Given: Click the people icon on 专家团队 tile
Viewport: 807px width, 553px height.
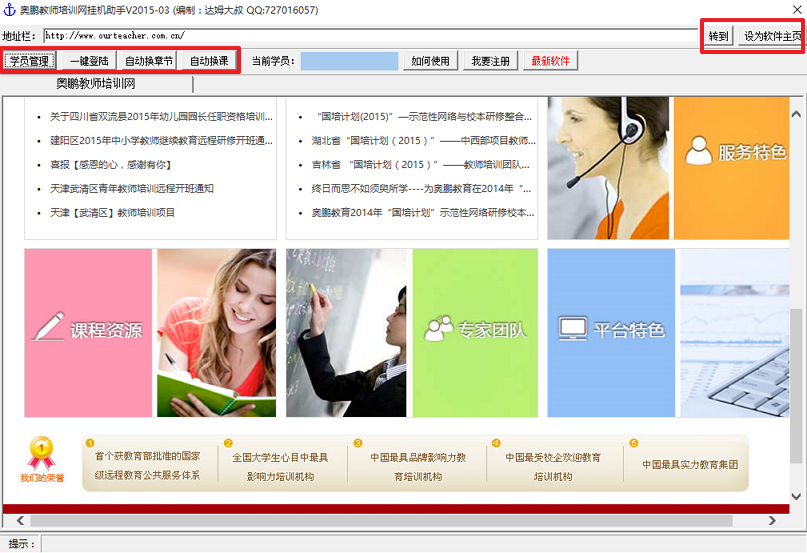Looking at the screenshot, I should click(x=438, y=328).
